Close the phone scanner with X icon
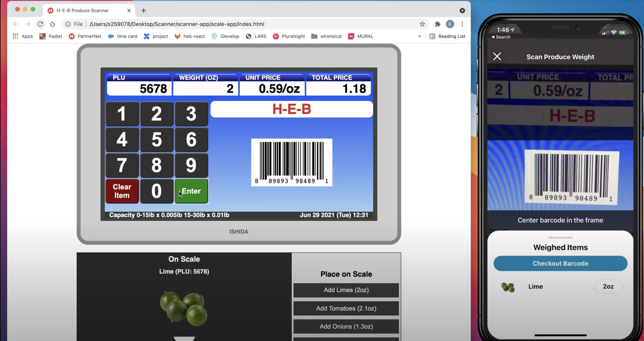The height and width of the screenshot is (341, 644). tap(497, 56)
